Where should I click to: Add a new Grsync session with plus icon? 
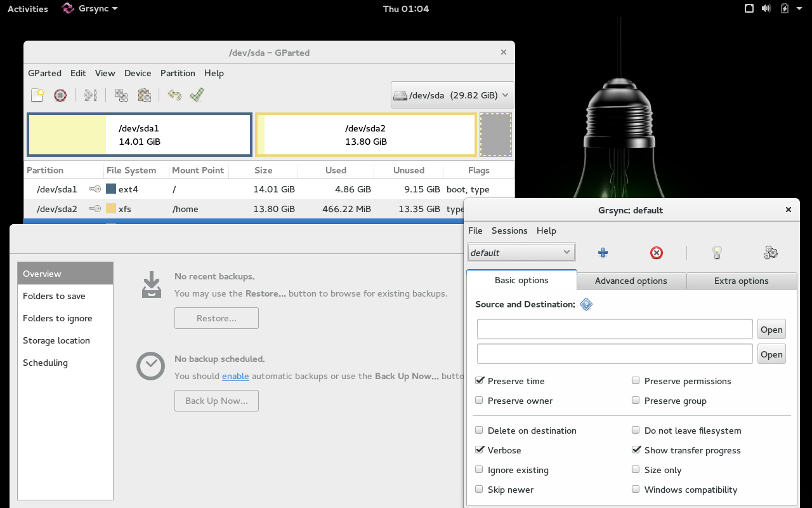pos(603,253)
